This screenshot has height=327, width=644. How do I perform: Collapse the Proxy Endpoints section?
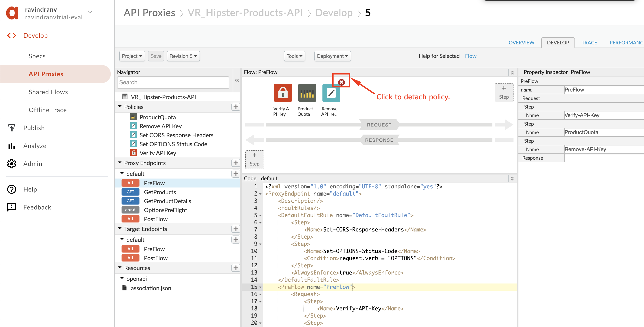click(x=120, y=163)
